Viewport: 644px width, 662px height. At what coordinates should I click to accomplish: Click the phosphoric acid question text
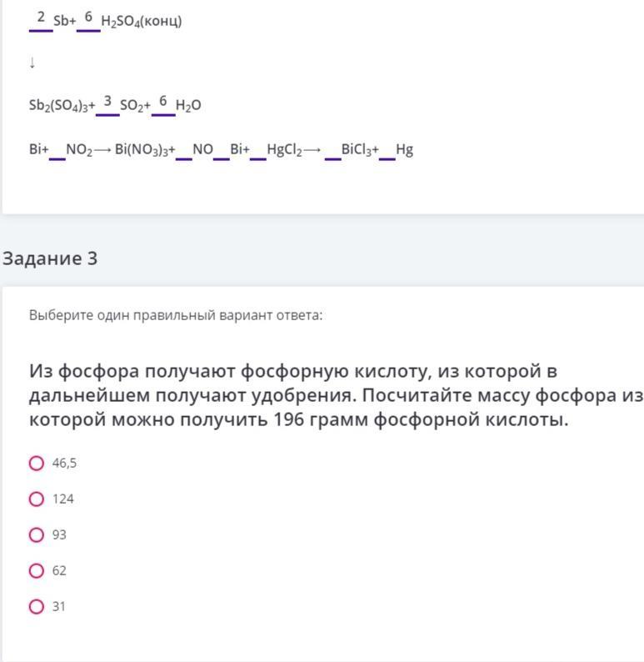pos(333,395)
